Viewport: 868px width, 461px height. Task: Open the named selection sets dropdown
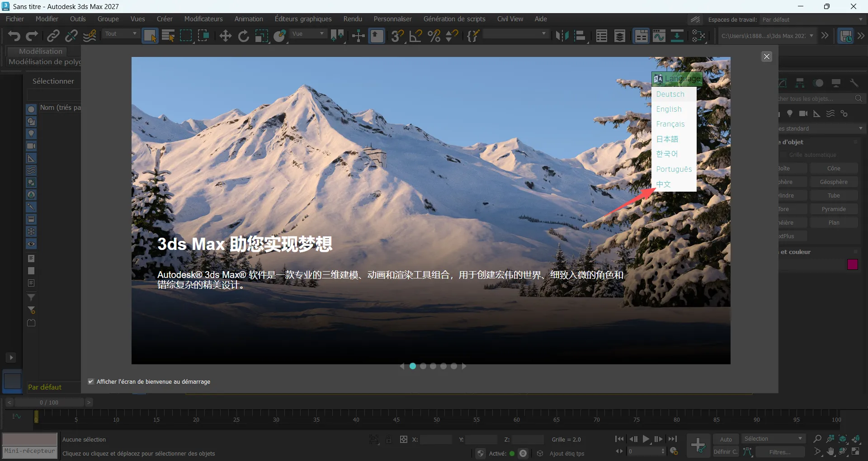[x=515, y=34]
